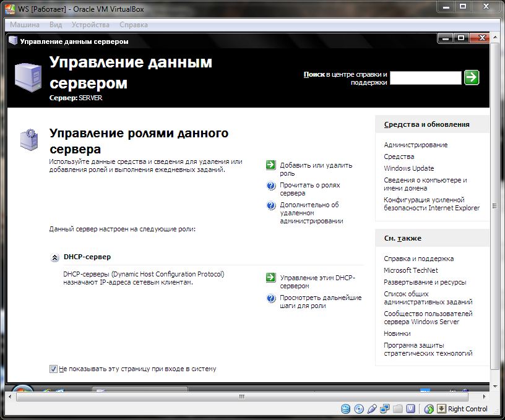Image resolution: width=505 pixels, height=420 pixels.
Task: Open Справка и поддержка link
Action: (x=419, y=259)
